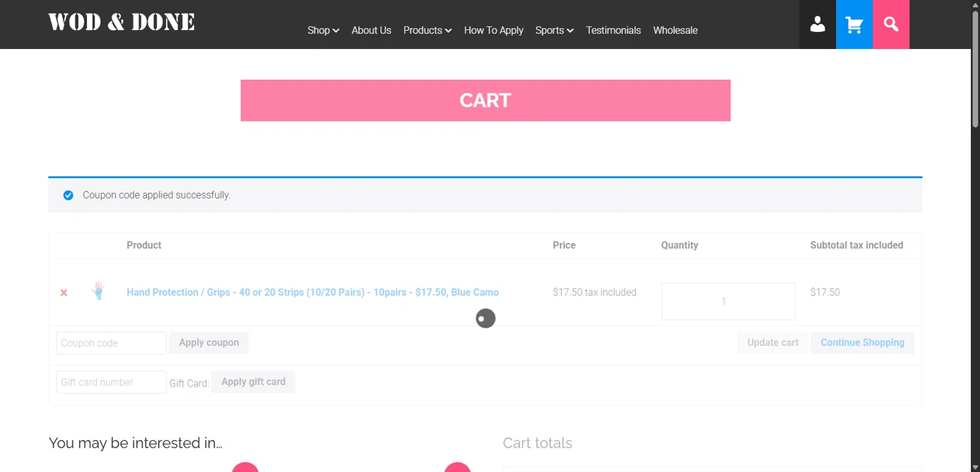Click the "Quantity" column header
Viewport: 980px width, 472px height.
679,245
